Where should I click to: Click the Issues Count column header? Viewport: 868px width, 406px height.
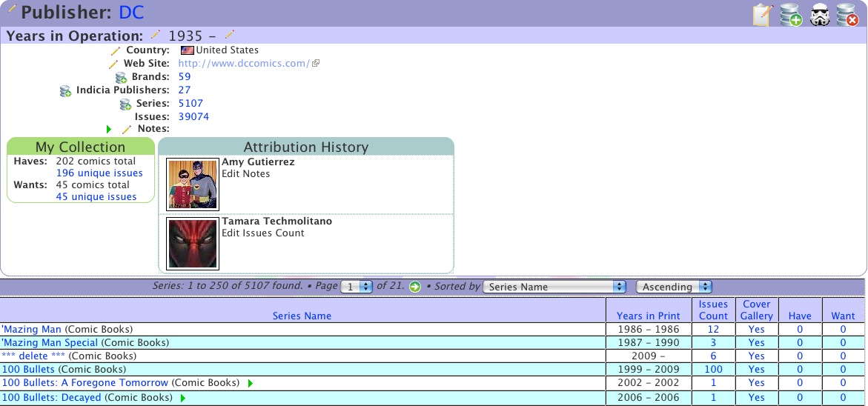click(713, 310)
